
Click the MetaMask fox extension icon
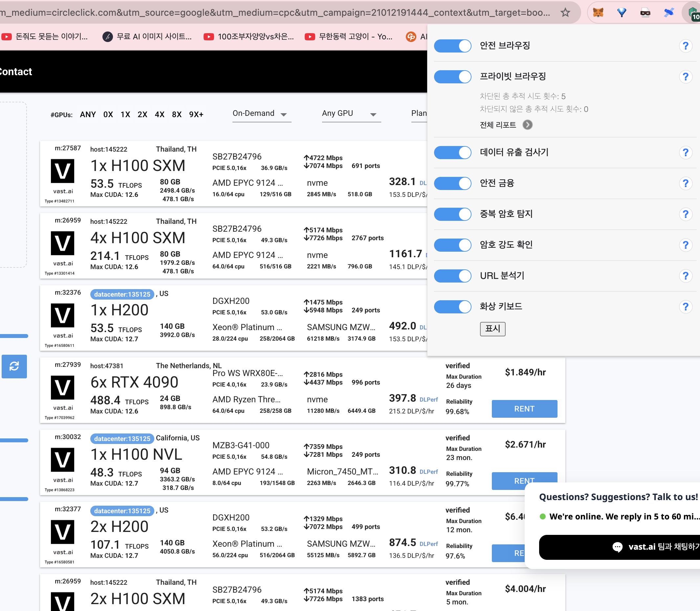point(598,12)
